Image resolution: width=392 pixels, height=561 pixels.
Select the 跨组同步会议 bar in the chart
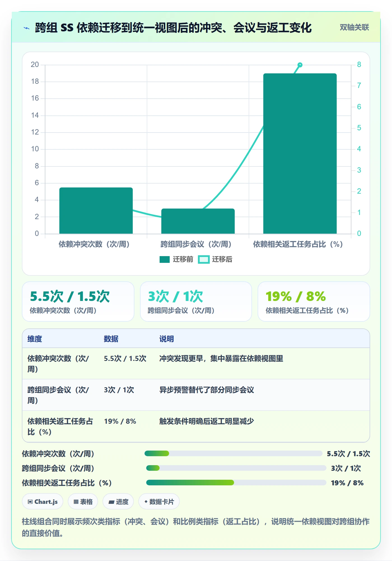tap(198, 221)
